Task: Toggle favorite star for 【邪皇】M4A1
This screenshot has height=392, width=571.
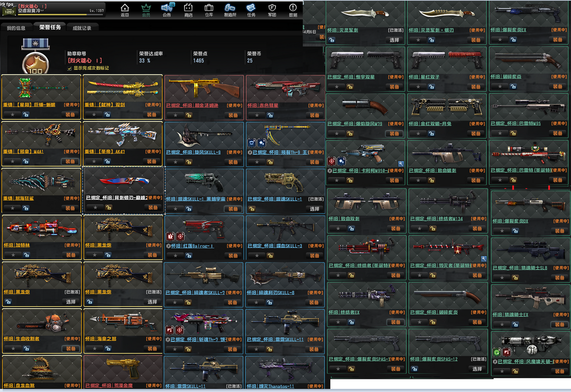Action: [12, 161]
